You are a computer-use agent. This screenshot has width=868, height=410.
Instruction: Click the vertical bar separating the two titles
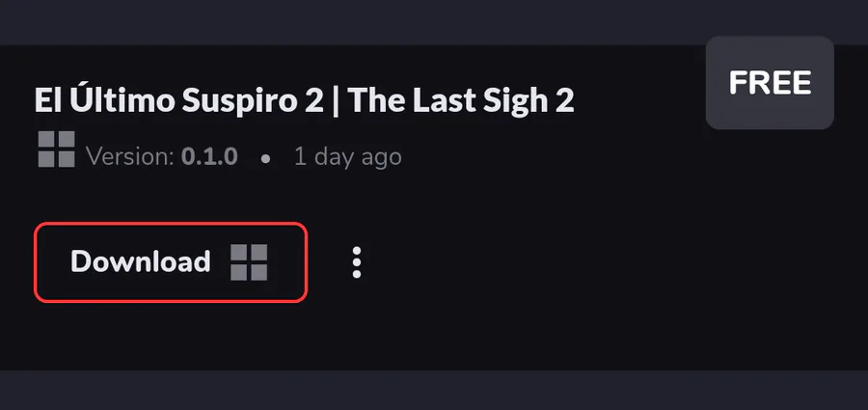click(337, 101)
